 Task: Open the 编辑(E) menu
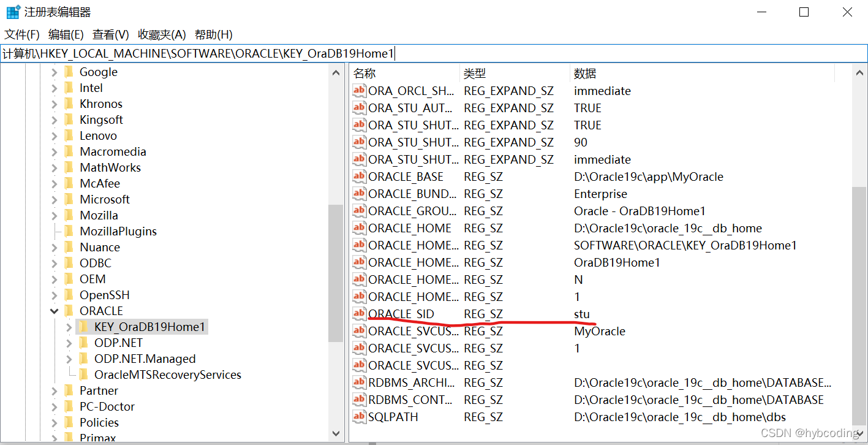tap(66, 34)
